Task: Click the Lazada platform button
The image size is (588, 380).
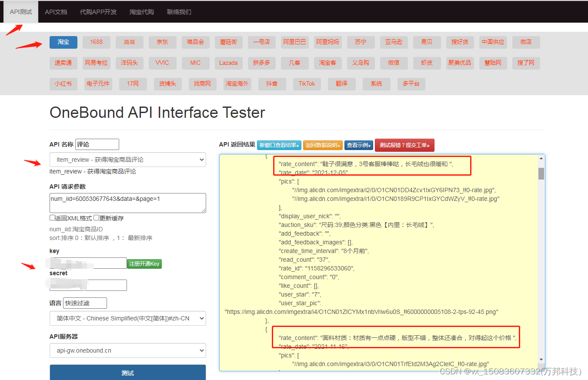Action: (x=229, y=63)
